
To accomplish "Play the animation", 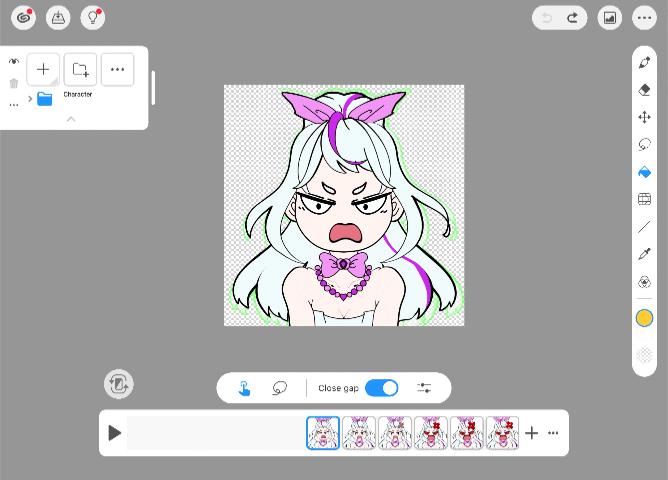I will pos(114,433).
